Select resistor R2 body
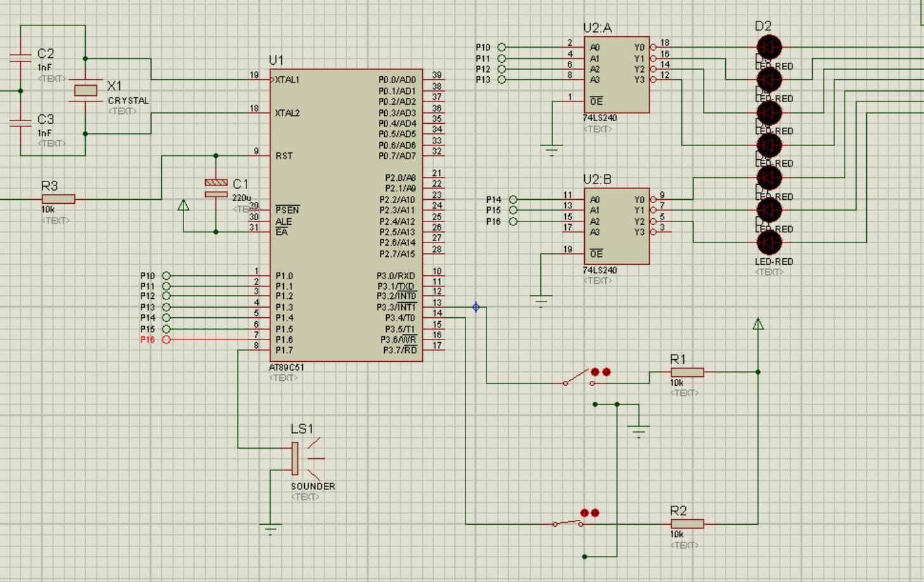The width and height of the screenshot is (924, 582). point(687,524)
